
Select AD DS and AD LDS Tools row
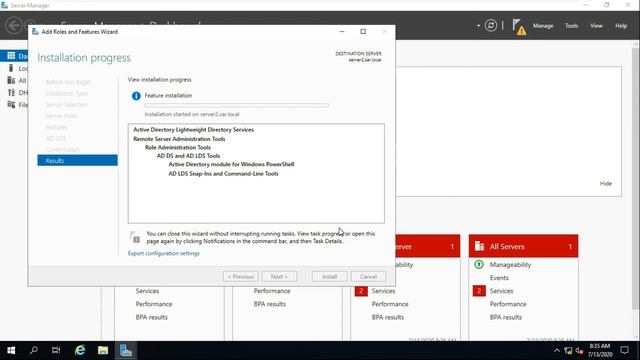pos(188,156)
